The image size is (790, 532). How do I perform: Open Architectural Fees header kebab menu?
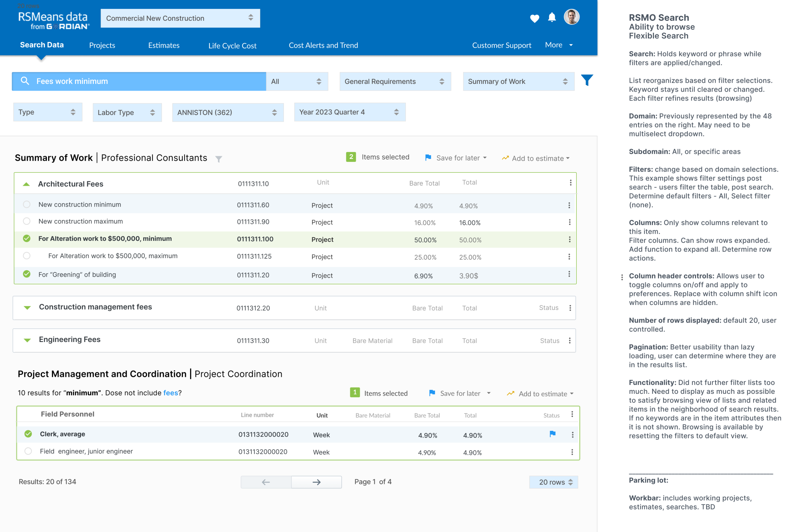click(x=570, y=183)
